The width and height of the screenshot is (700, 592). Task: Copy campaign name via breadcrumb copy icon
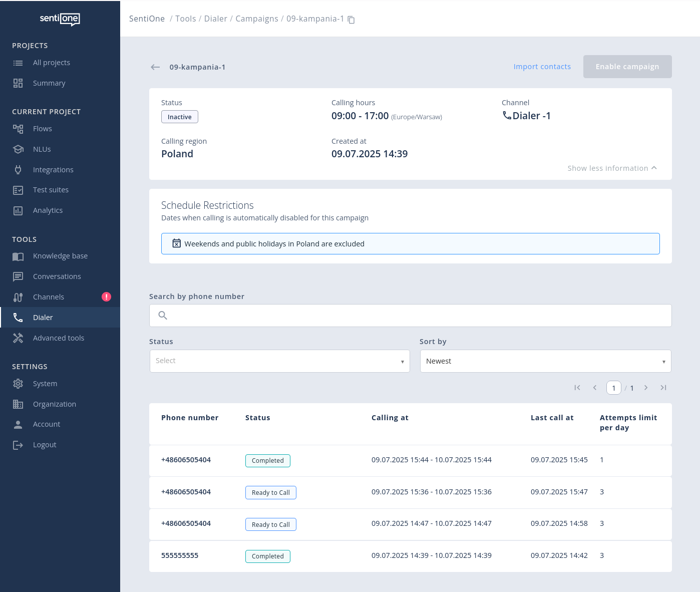(x=352, y=20)
